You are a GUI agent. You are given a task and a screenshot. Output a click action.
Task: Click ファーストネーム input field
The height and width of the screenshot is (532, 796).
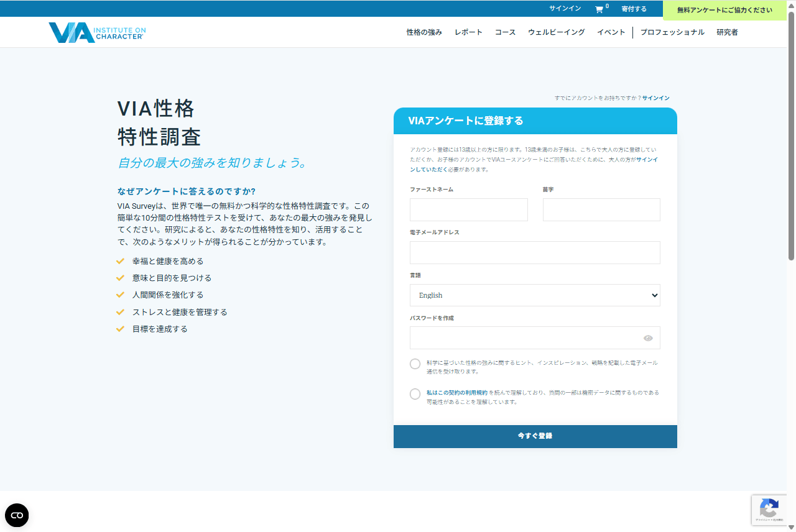468,210
